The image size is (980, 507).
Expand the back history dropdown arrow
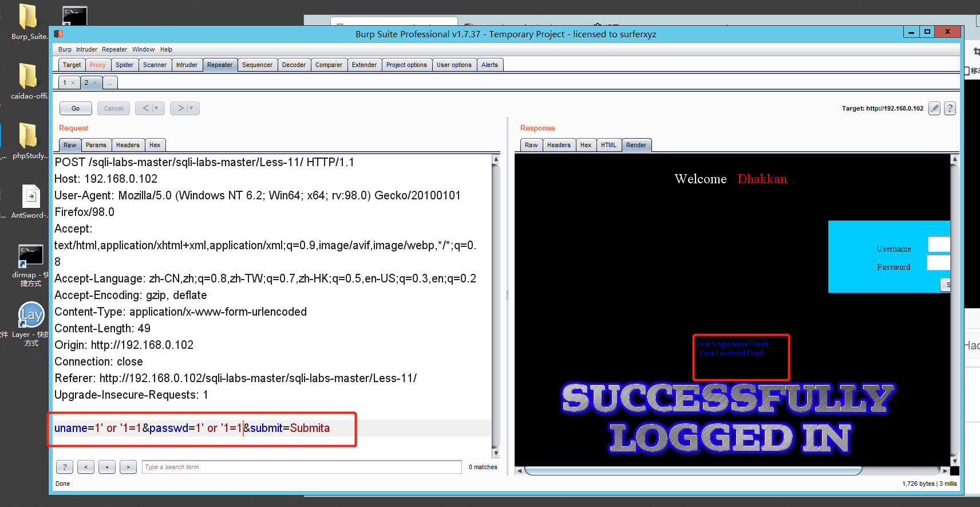(157, 108)
